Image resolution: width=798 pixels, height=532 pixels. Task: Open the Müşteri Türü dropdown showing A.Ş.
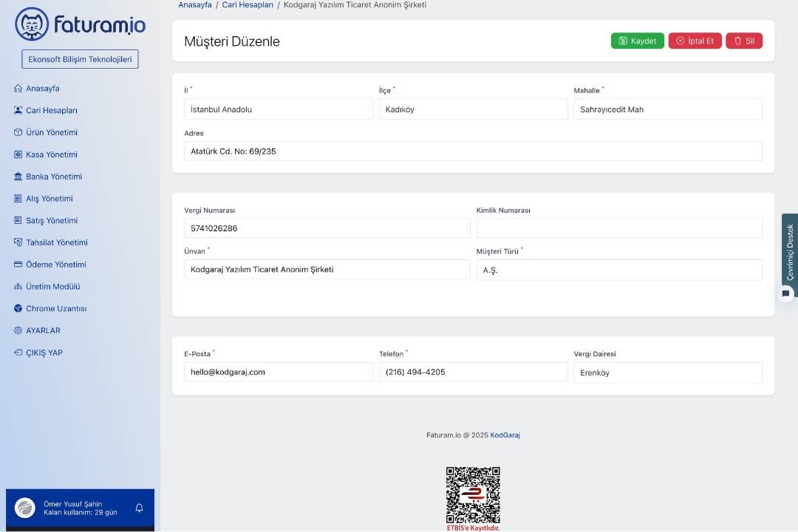pos(619,270)
